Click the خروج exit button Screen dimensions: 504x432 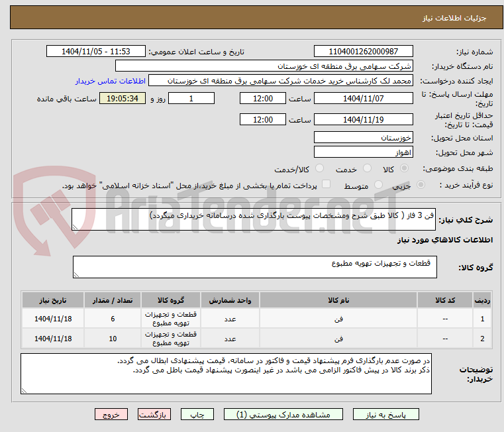pyautogui.click(x=111, y=414)
